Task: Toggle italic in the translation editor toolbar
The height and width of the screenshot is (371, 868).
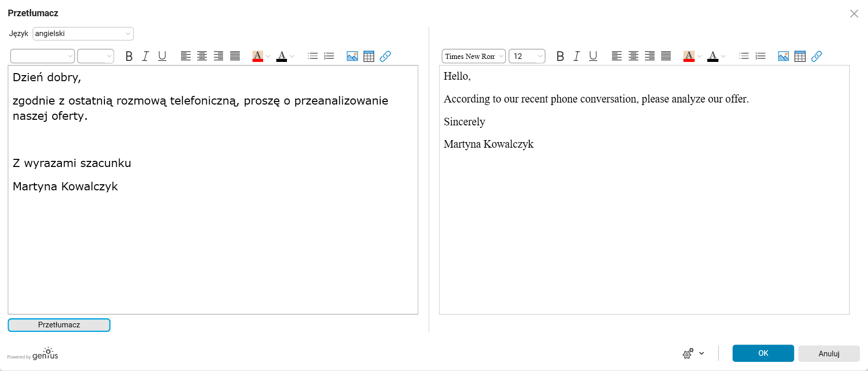Action: pyautogui.click(x=576, y=56)
